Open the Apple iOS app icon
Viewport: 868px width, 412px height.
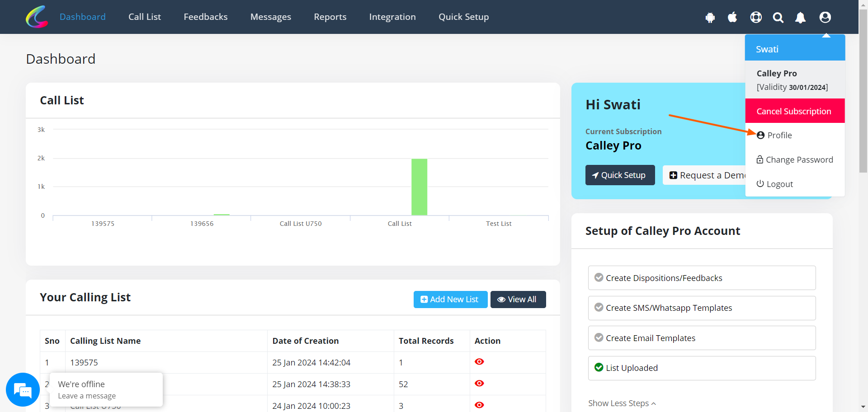732,17
